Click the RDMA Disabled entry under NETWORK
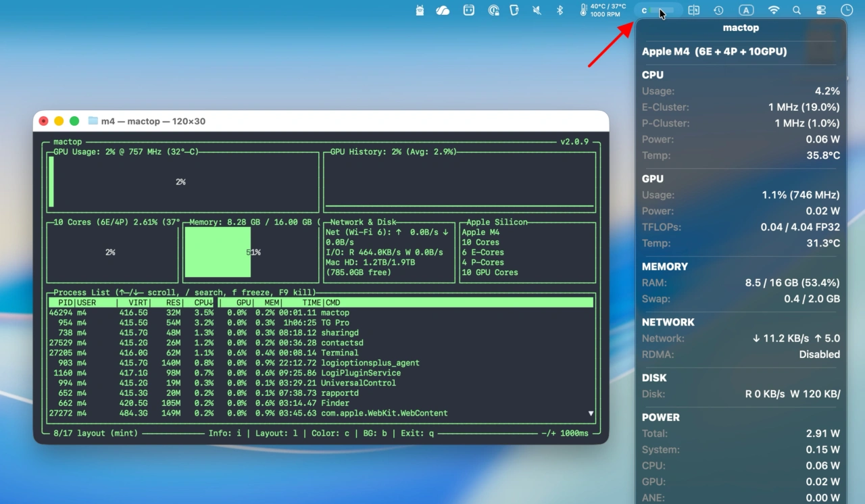This screenshot has height=504, width=865. (740, 354)
